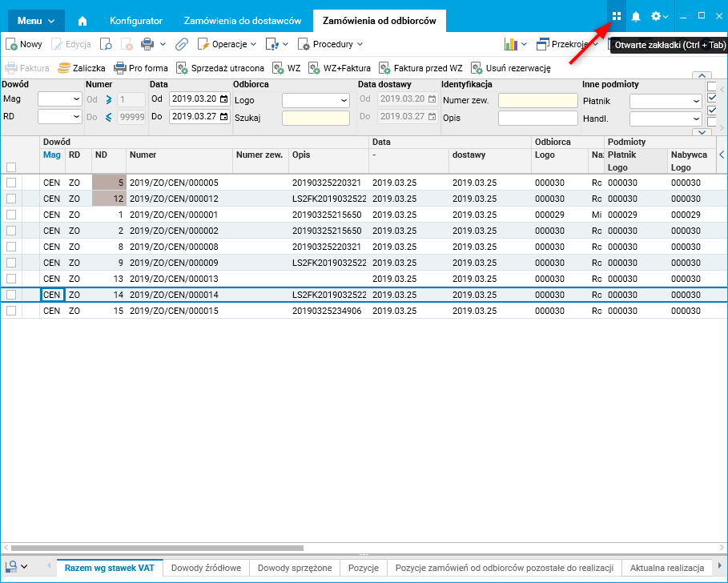Image resolution: width=728 pixels, height=583 pixels.
Task: Select the Dowody źródłowe bottom tab
Action: click(206, 568)
